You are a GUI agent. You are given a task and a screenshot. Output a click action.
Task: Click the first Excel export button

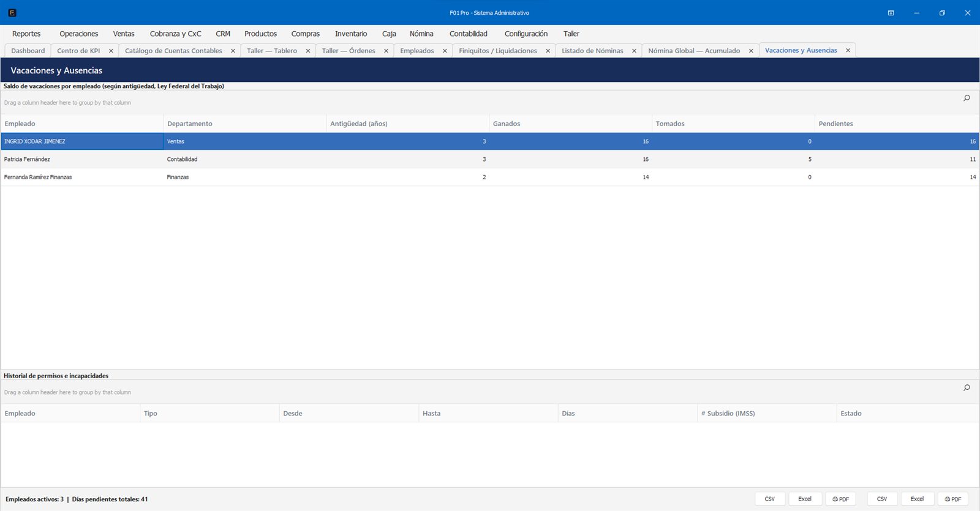point(805,499)
